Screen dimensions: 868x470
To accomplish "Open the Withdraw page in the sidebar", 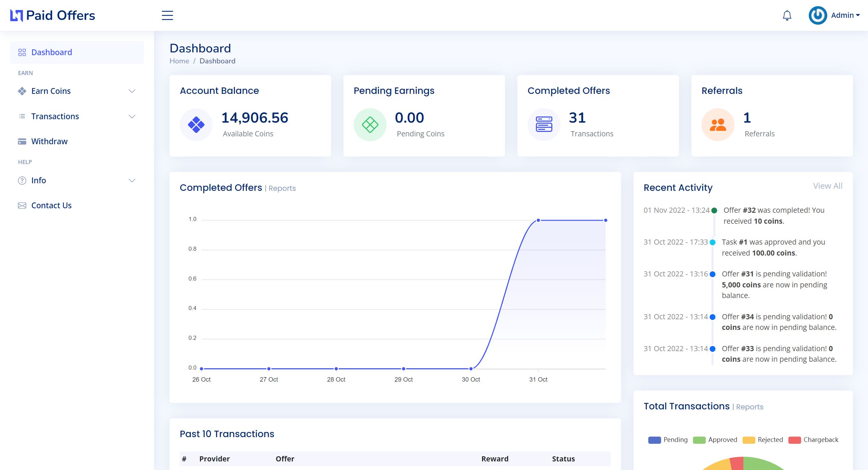I will click(49, 141).
